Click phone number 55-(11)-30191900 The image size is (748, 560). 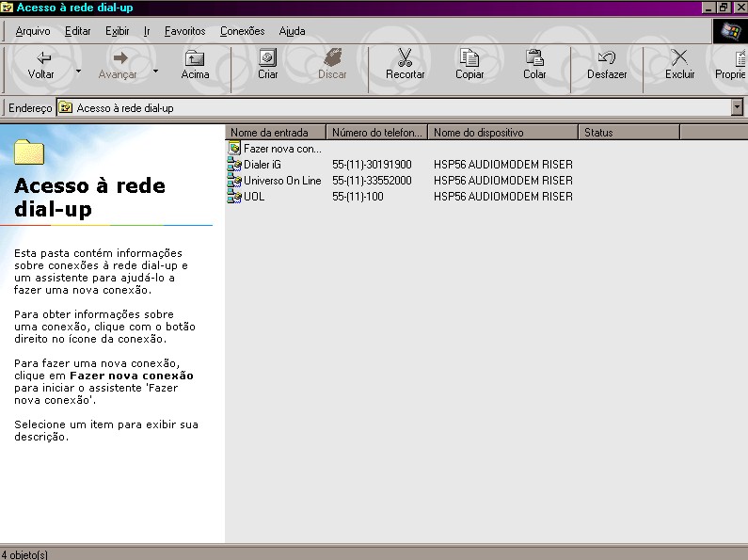point(372,165)
